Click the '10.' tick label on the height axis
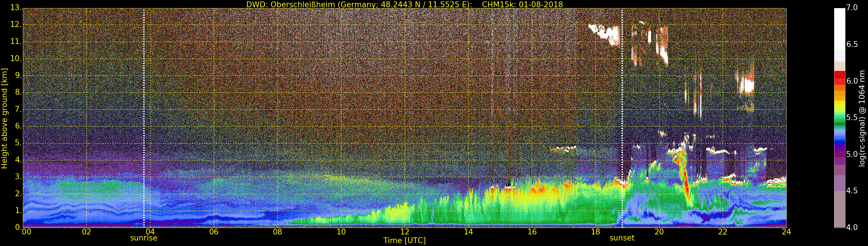 (16, 59)
